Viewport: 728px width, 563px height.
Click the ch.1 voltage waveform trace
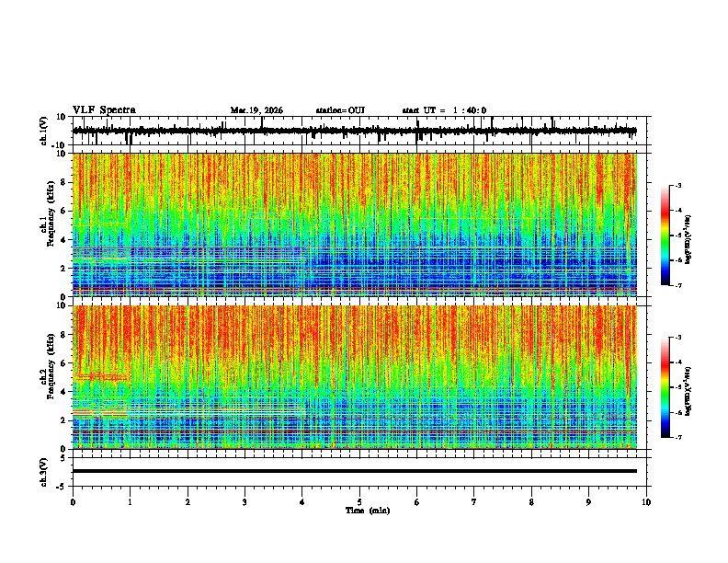355,131
